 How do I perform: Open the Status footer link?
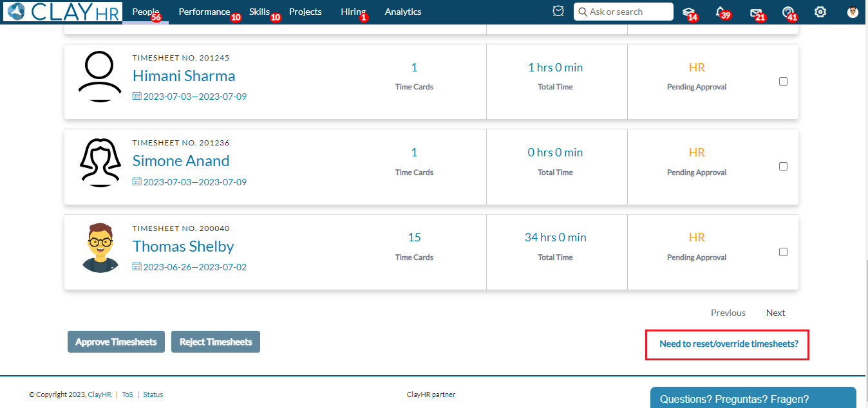[x=153, y=394]
